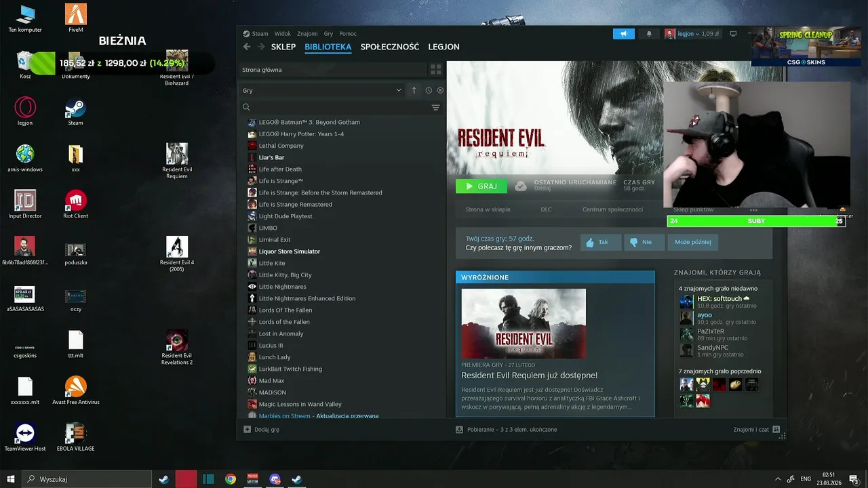Go forward with the Steam forward arrow
Screen dimensions: 868x488
pos(261,47)
